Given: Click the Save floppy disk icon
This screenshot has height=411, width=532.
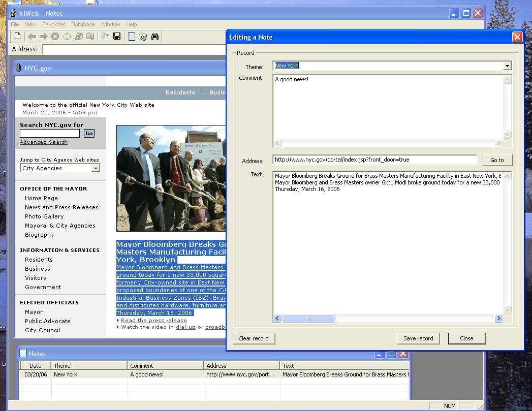Looking at the screenshot, I should click(117, 36).
